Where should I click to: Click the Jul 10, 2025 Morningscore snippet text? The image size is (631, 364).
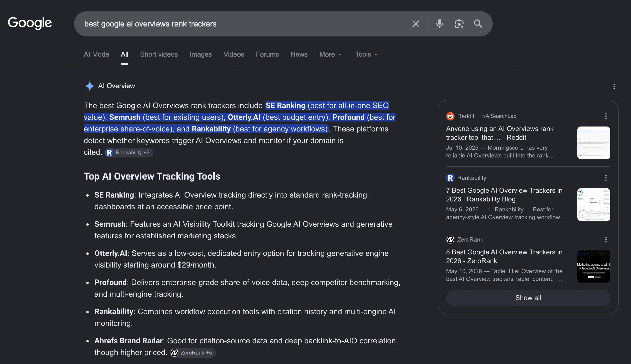point(500,152)
